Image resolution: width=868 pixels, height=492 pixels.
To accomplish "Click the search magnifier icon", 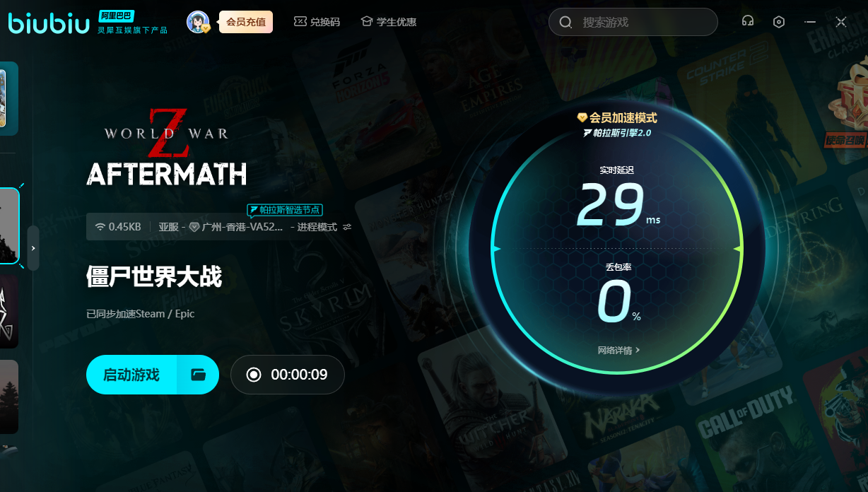I will [x=565, y=23].
